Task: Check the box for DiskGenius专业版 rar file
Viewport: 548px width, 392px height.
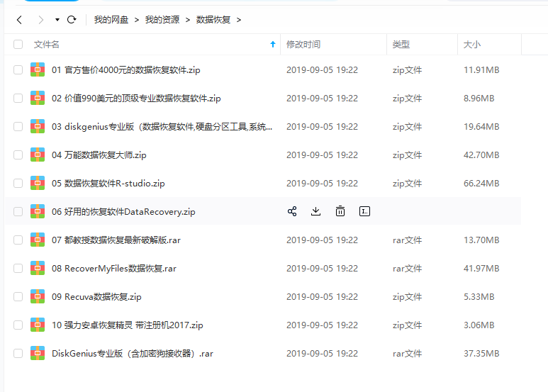Action: pyautogui.click(x=18, y=353)
